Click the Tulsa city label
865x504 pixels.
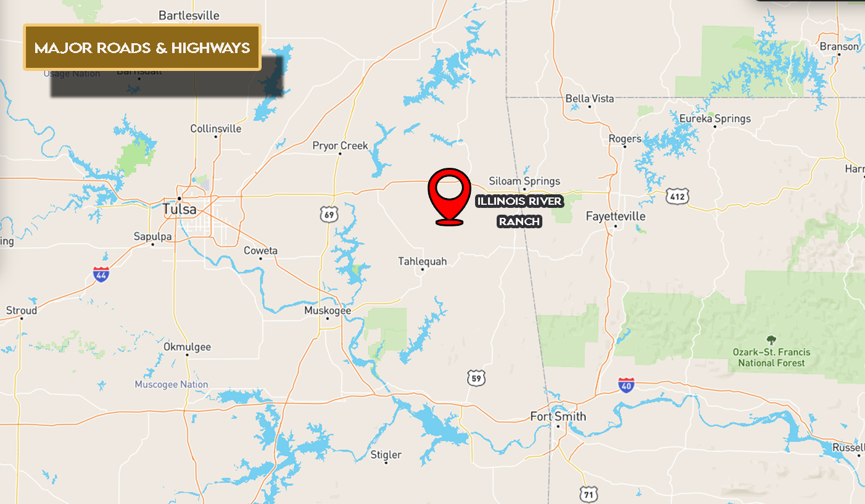180,209
